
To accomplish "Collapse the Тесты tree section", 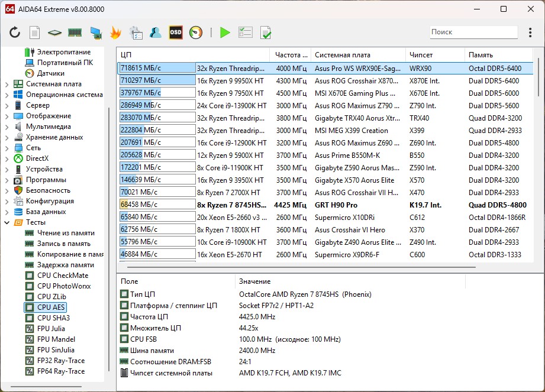I will tap(7, 222).
